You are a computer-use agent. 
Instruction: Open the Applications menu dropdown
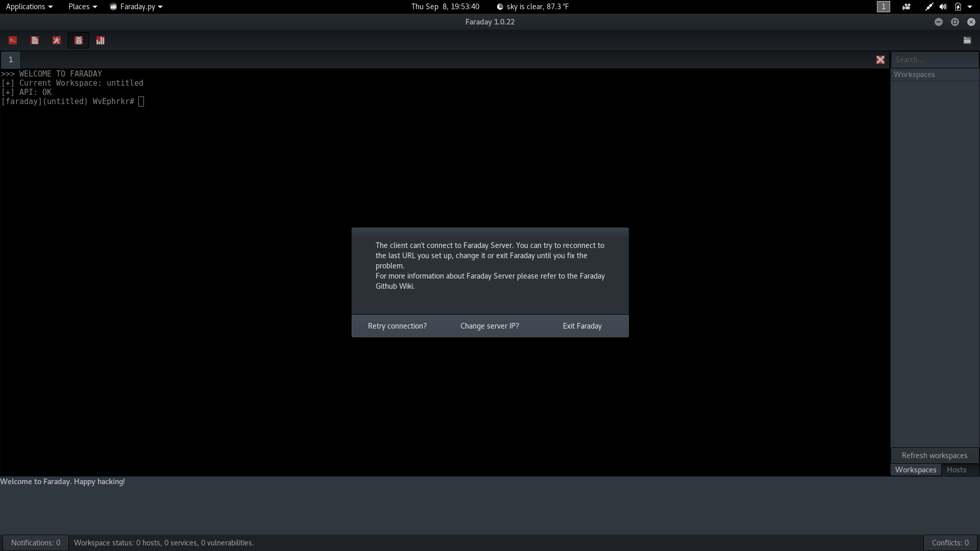coord(29,7)
